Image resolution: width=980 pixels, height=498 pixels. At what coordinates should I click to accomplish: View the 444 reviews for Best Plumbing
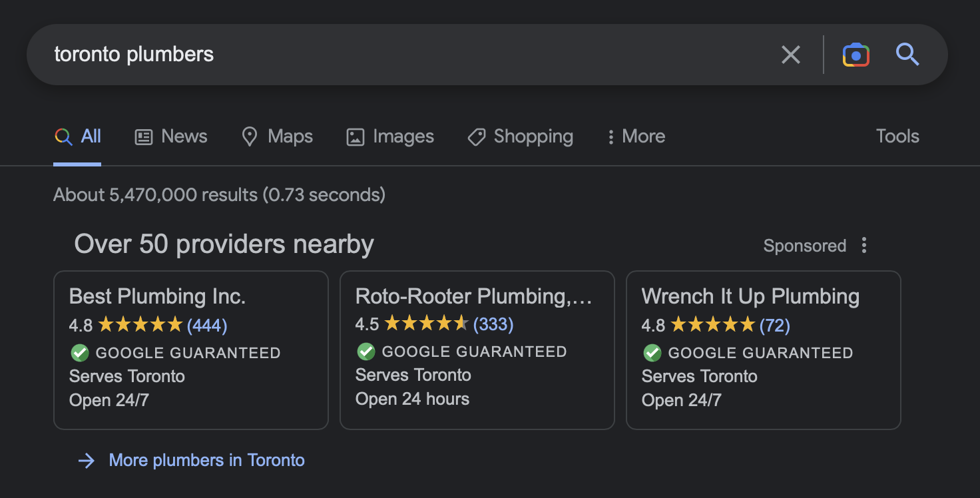pyautogui.click(x=207, y=326)
